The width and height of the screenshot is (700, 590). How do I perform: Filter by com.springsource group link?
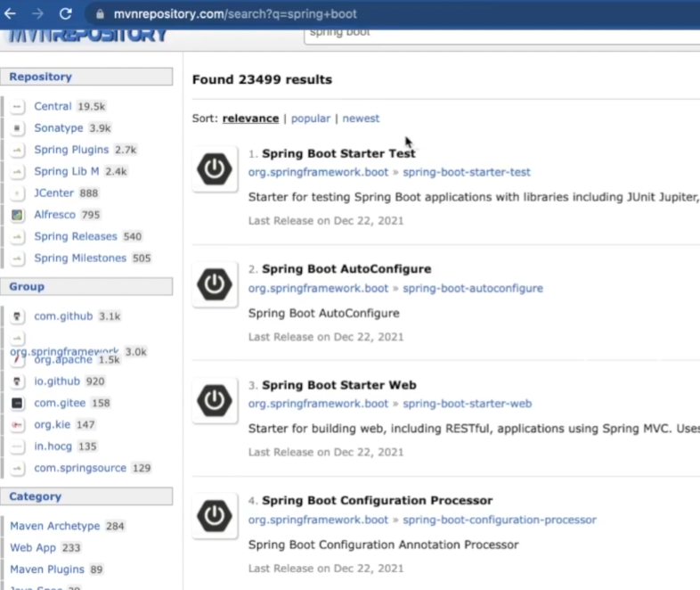[80, 468]
